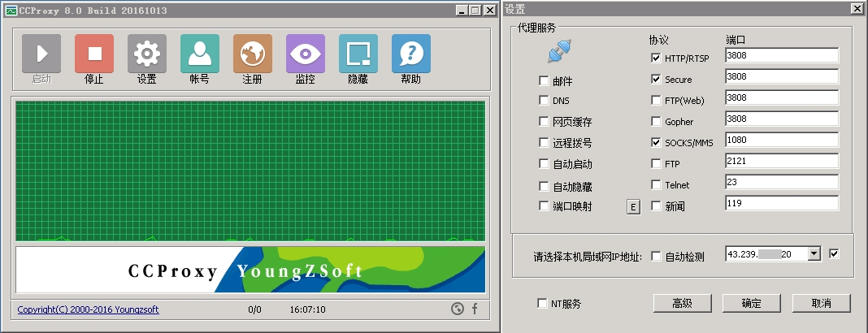Enable the FTP protocol checkbox
This screenshot has width=868, height=333.
[x=656, y=164]
